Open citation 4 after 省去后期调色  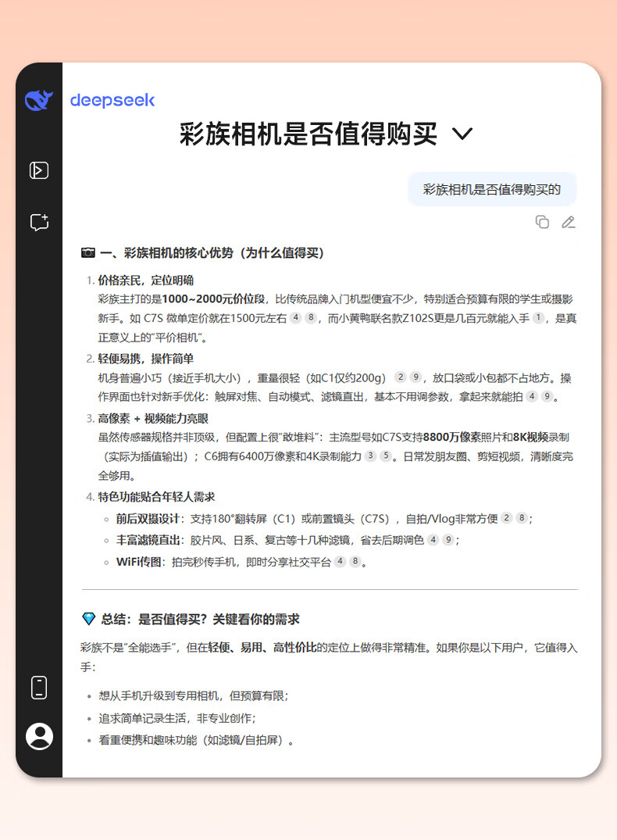pyautogui.click(x=433, y=539)
